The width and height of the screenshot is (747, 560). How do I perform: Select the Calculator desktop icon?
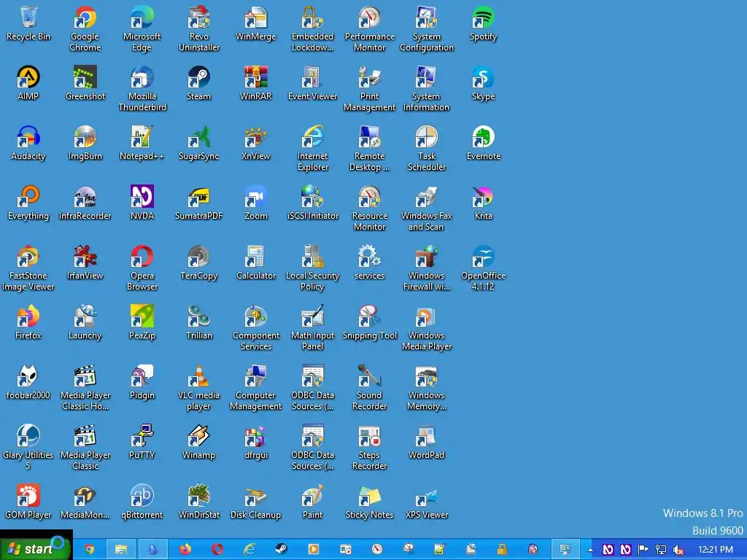256,262
